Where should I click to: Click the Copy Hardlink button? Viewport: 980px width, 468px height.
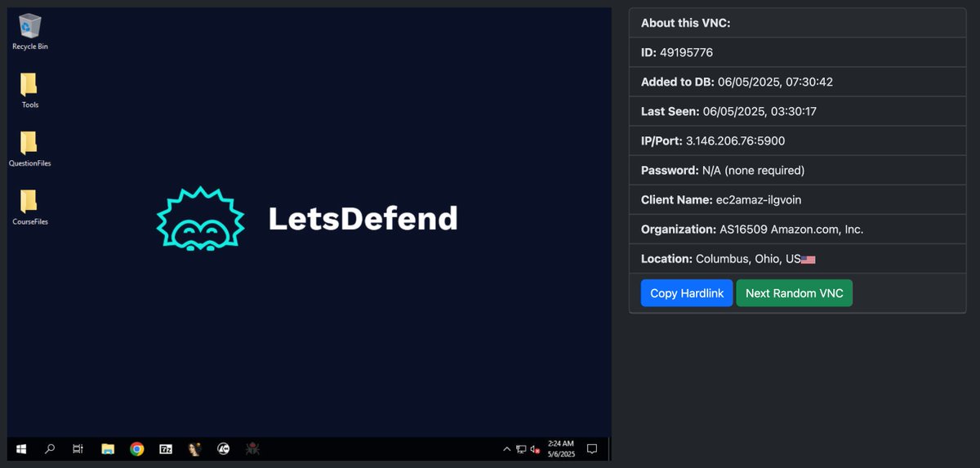tap(687, 293)
